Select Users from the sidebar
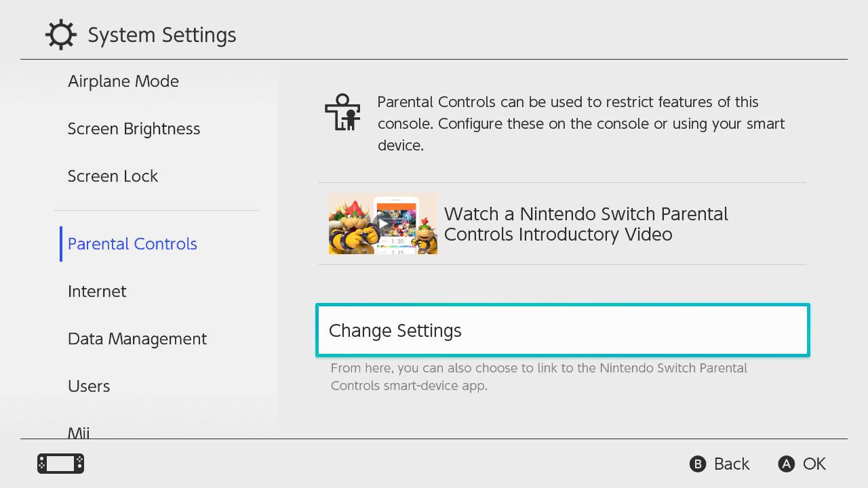This screenshot has height=488, width=868. tap(89, 386)
